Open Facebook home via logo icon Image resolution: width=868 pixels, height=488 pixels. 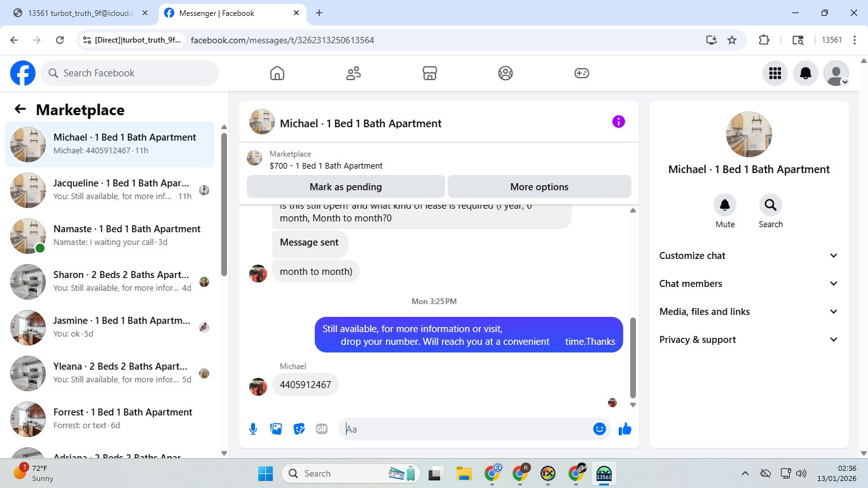[23, 73]
